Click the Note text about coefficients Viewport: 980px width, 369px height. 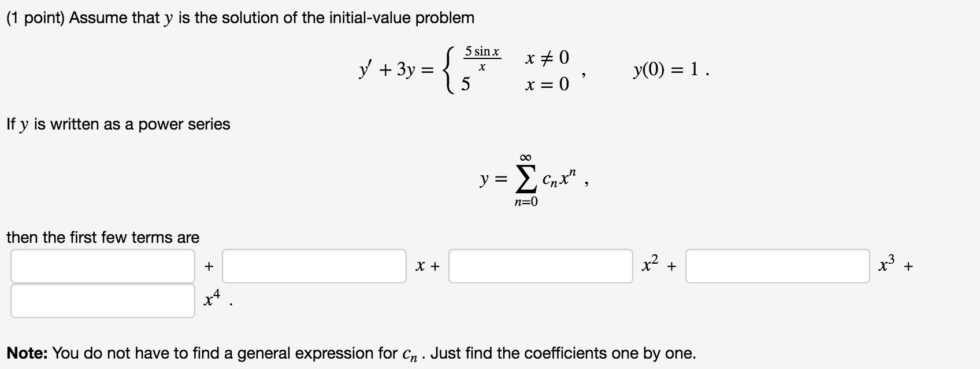(347, 352)
